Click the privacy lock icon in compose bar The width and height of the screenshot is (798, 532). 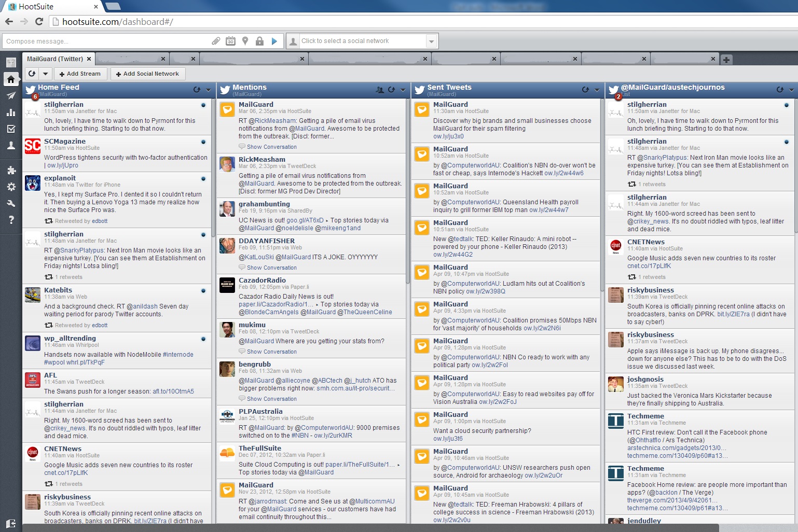tap(259, 41)
